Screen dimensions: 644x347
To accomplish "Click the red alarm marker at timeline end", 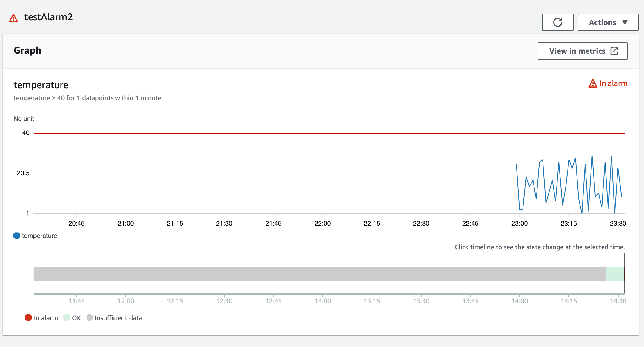I will coord(624,274).
